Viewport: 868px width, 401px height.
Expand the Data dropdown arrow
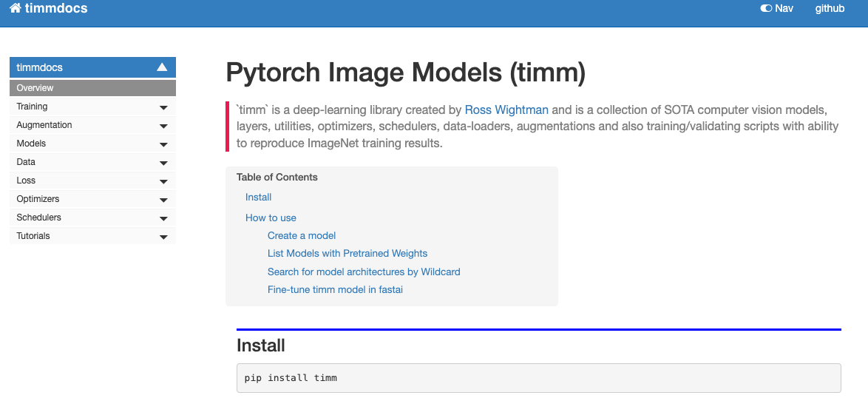click(x=163, y=164)
